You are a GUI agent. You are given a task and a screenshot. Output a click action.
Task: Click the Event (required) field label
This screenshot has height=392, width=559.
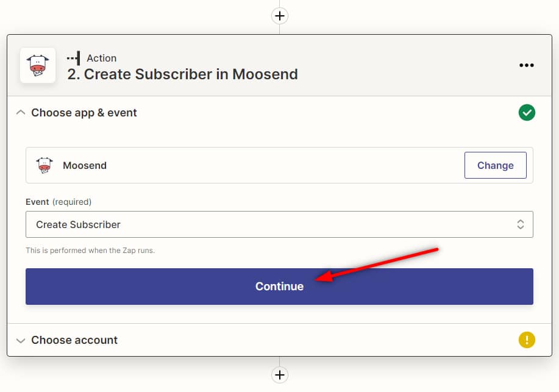tap(59, 202)
